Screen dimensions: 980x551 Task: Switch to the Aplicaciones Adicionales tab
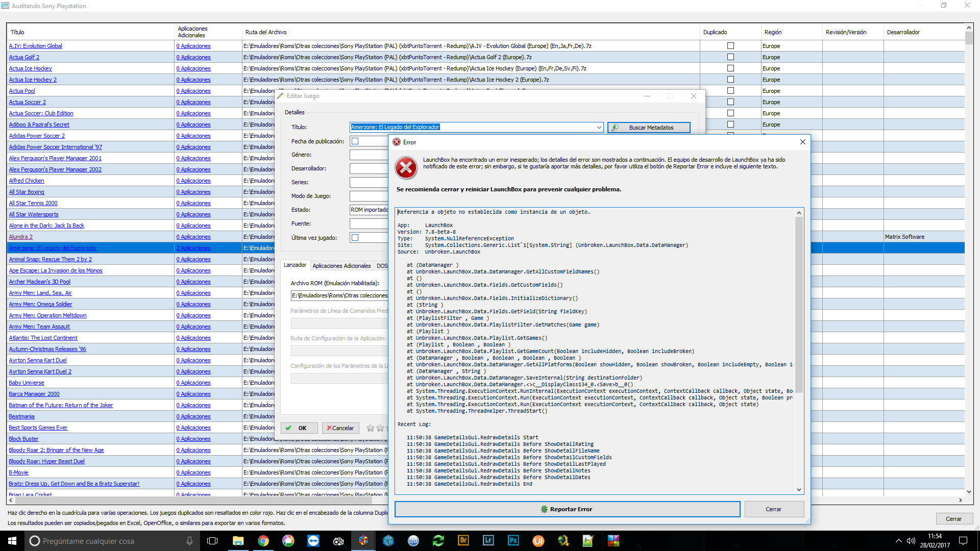pyautogui.click(x=341, y=266)
